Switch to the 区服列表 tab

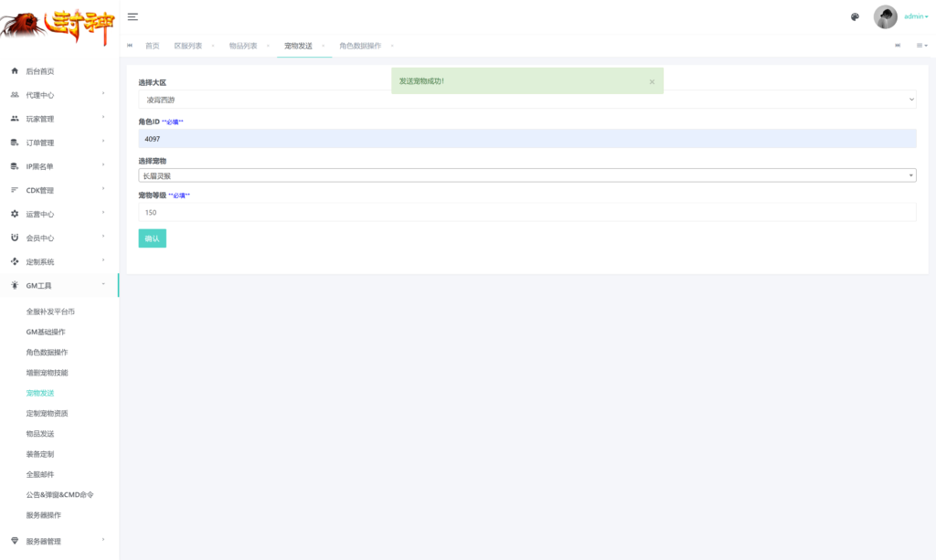click(x=188, y=46)
